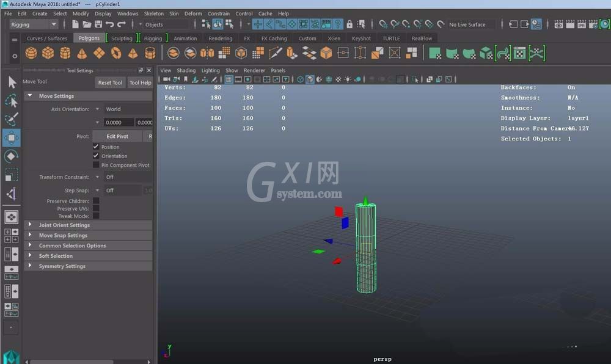This screenshot has height=364, width=611.
Task: Create a polygon sphere from the shelf
Action: (31, 53)
